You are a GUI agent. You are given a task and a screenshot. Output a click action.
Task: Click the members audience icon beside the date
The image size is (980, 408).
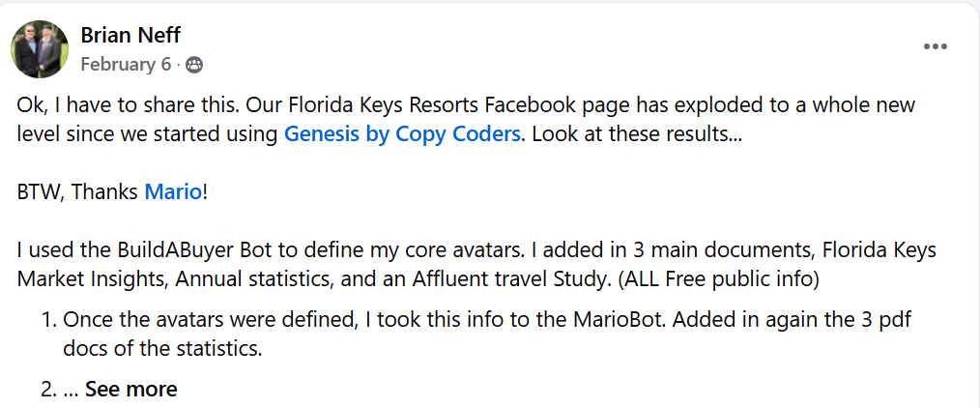[193, 65]
